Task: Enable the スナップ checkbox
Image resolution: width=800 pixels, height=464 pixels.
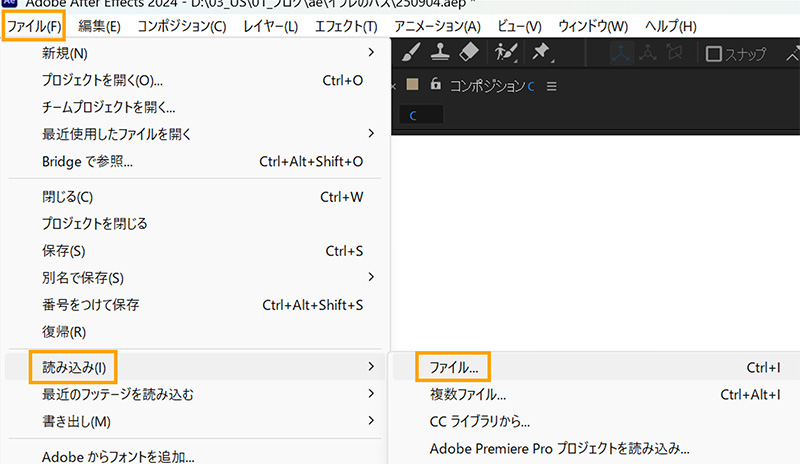Action: [714, 54]
